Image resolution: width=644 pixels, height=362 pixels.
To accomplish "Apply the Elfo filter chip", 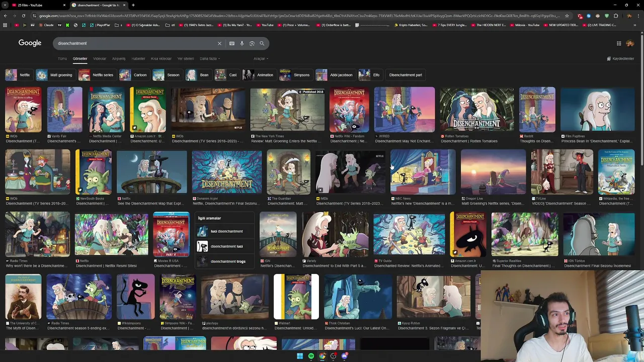I will point(370,75).
